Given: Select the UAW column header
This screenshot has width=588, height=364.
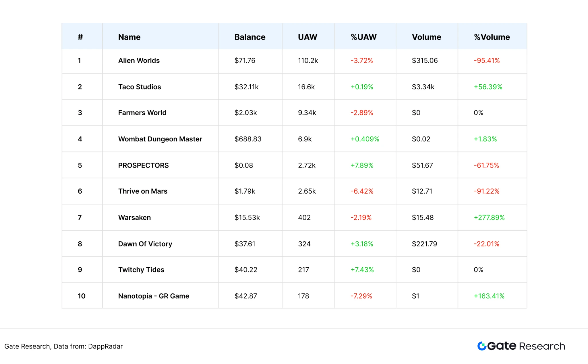Looking at the screenshot, I should 307,37.
